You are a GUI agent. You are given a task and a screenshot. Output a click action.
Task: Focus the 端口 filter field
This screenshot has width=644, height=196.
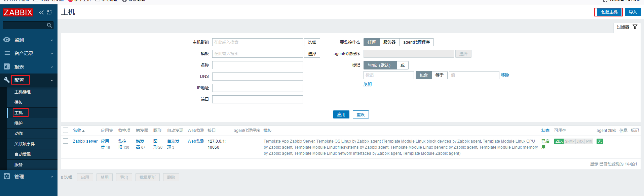[258, 99]
